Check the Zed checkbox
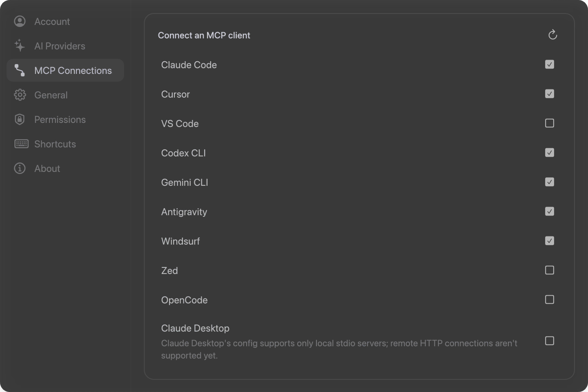Screen dimensions: 588x392 tap(550, 270)
